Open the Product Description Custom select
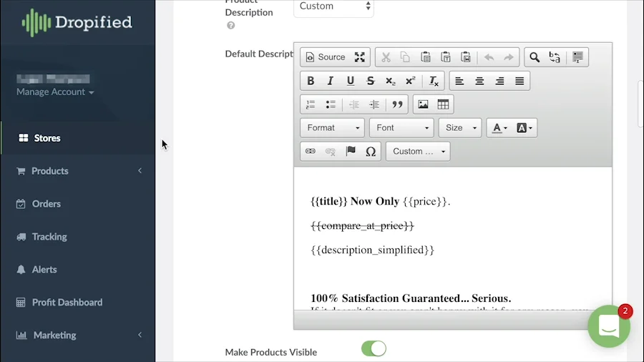 click(333, 6)
